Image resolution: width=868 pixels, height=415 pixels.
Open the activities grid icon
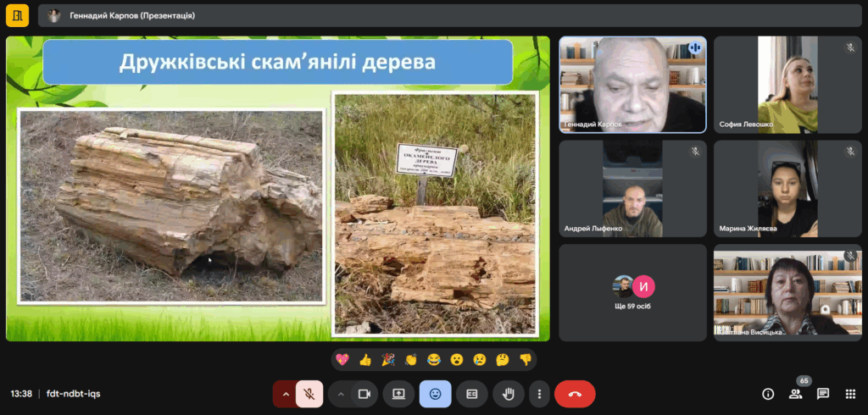tap(849, 394)
